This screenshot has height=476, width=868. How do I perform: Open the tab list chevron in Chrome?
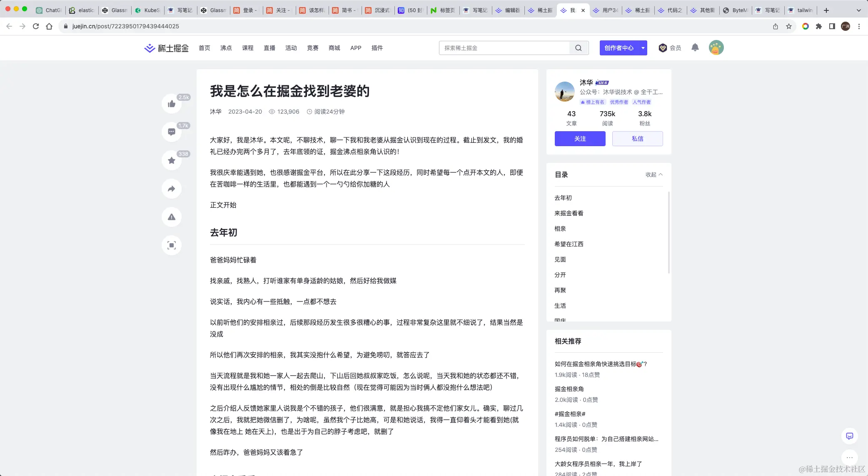point(858,10)
